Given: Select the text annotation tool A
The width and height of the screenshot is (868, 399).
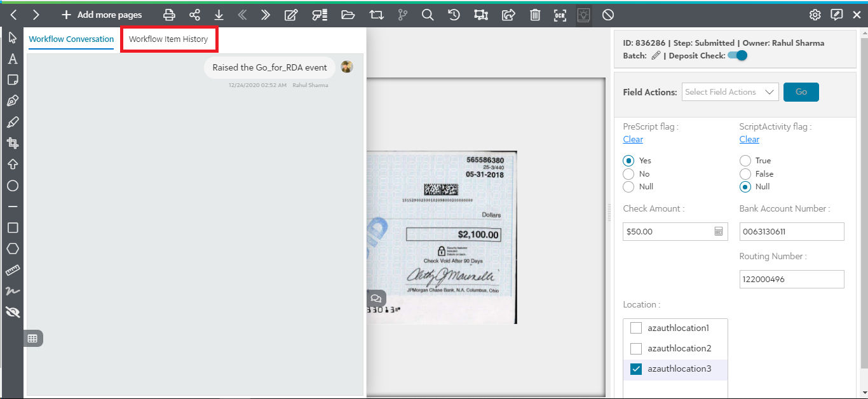Looking at the screenshot, I should pos(12,59).
